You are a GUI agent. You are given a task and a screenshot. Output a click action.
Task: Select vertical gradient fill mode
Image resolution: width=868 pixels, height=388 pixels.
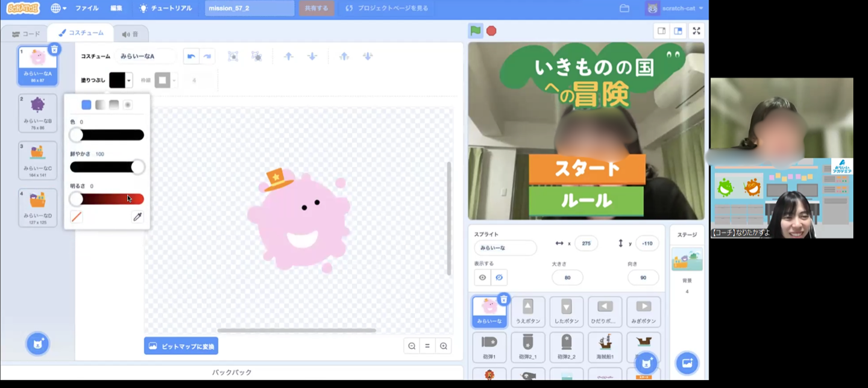point(114,105)
